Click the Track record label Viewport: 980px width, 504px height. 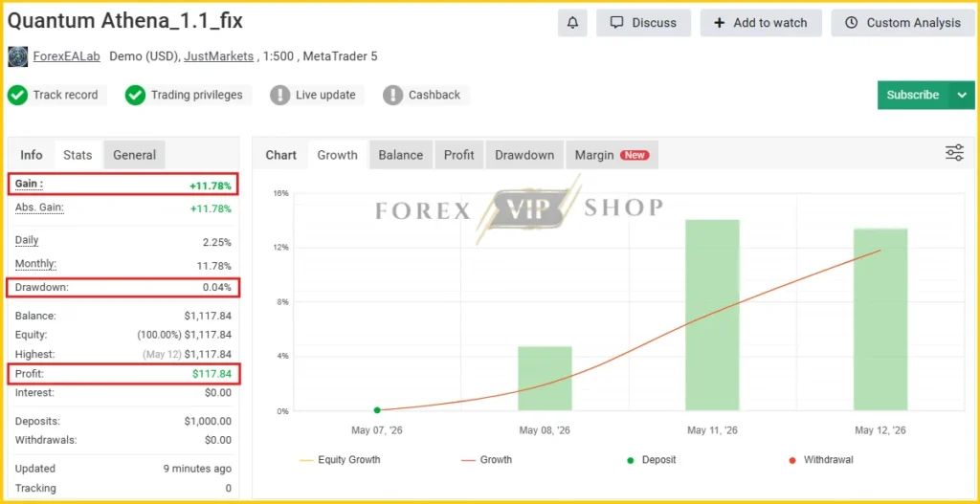65,95
